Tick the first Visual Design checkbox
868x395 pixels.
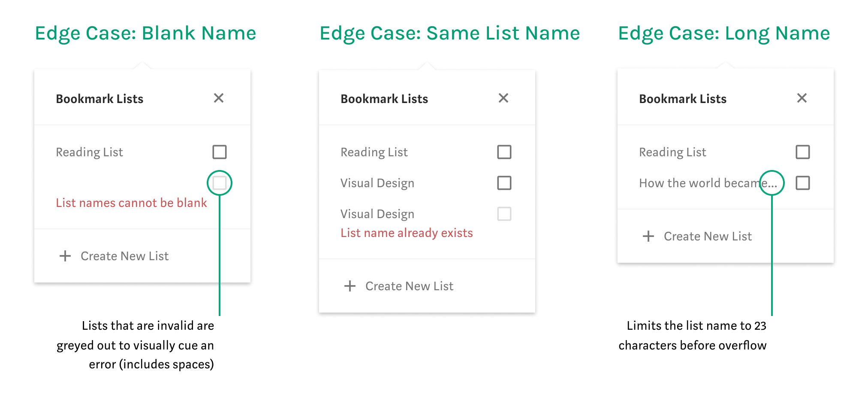coord(504,183)
